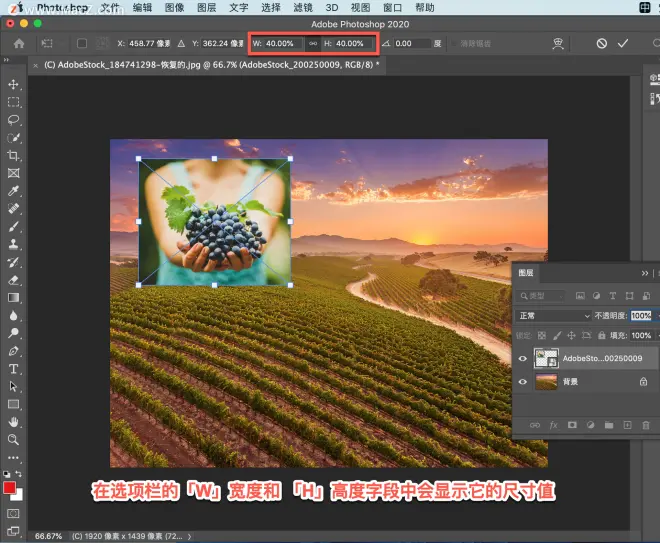
Task: Select the Path Selection tool
Action: [13, 386]
